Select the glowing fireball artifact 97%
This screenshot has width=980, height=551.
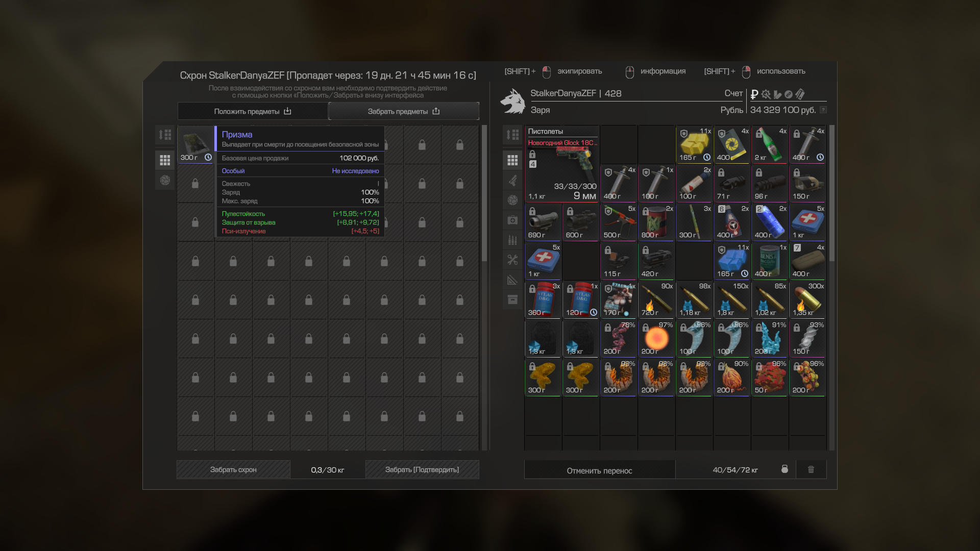[x=656, y=338]
